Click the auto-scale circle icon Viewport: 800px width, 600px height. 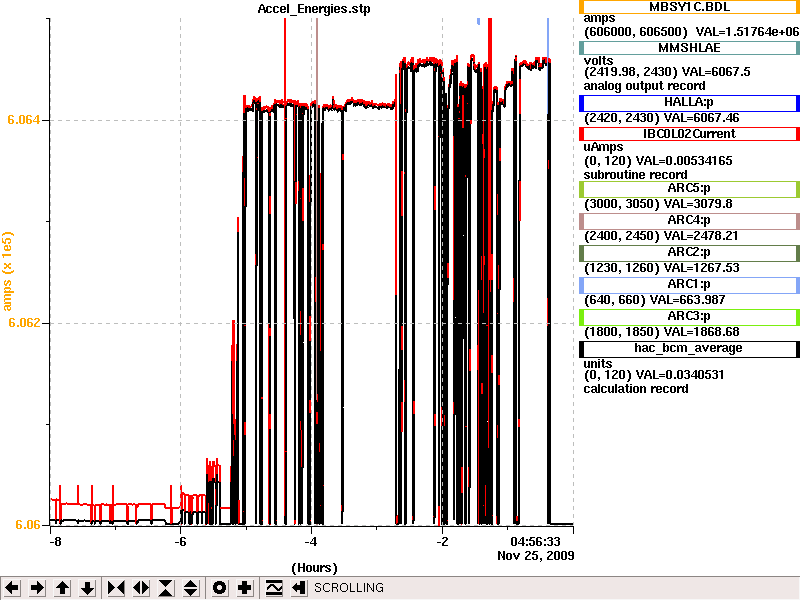219,588
